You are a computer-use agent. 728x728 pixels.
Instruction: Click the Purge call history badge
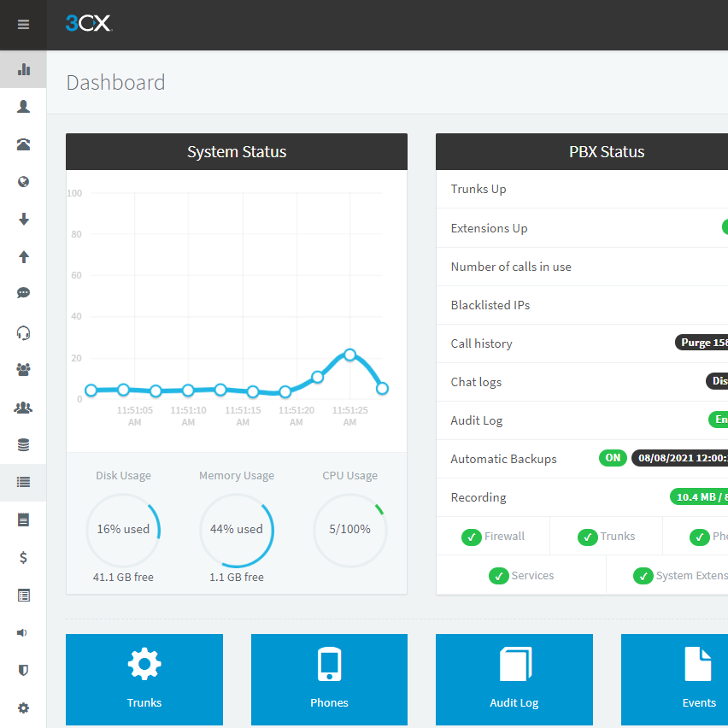702,342
